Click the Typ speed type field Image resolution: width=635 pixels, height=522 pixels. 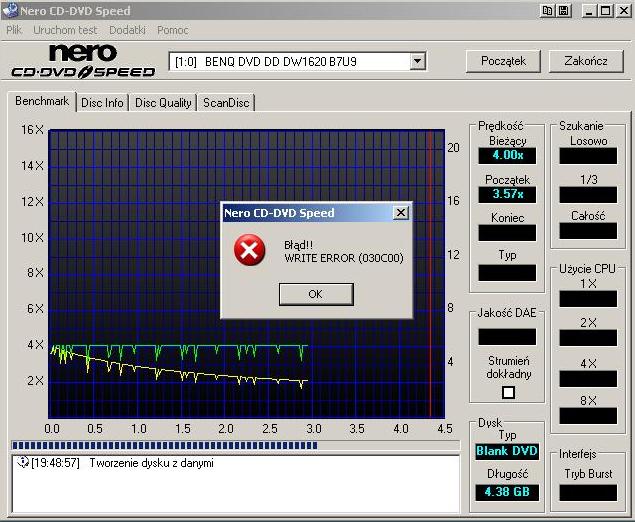(507, 273)
